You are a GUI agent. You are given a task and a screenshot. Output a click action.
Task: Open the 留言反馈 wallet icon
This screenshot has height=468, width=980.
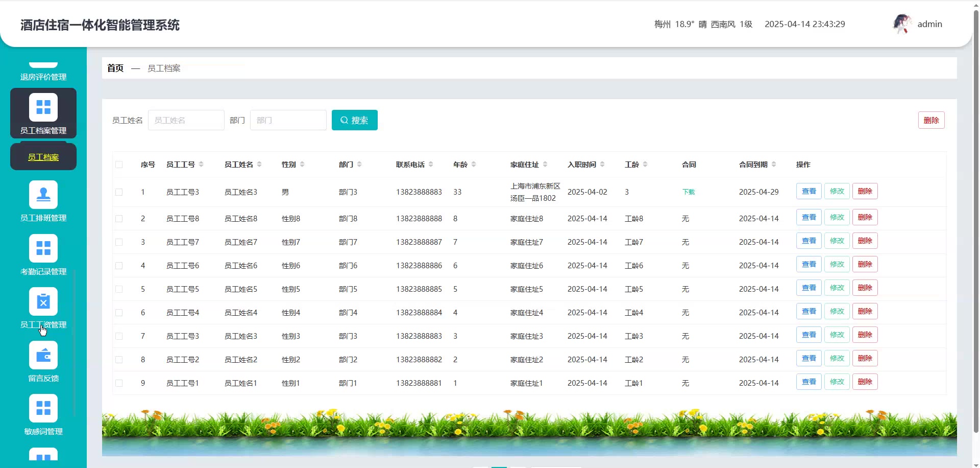coord(43,355)
